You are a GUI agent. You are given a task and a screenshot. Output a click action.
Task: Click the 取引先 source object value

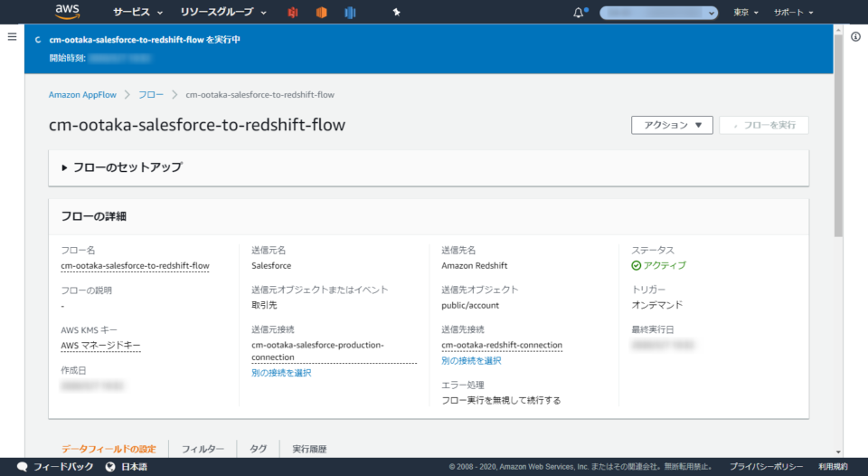(x=264, y=305)
